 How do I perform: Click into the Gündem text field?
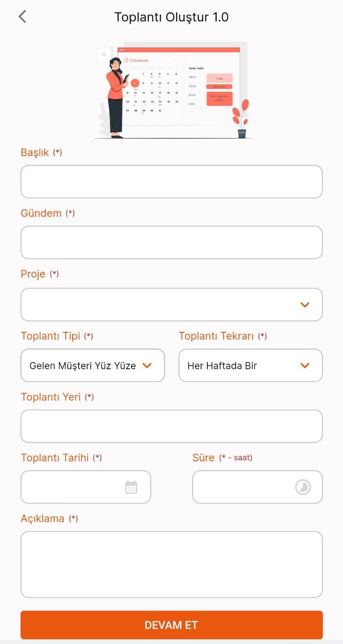point(171,243)
